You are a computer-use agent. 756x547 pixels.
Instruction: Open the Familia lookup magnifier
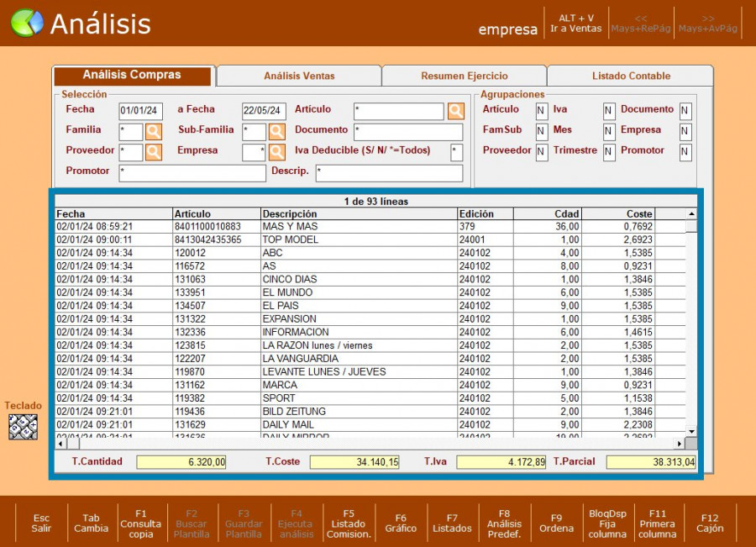pos(154,132)
